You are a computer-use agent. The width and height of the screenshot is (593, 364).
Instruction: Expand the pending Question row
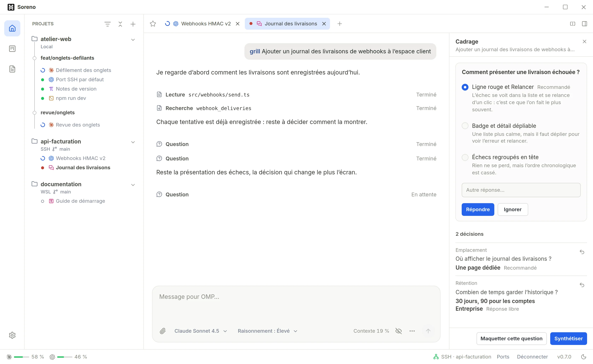click(x=296, y=194)
